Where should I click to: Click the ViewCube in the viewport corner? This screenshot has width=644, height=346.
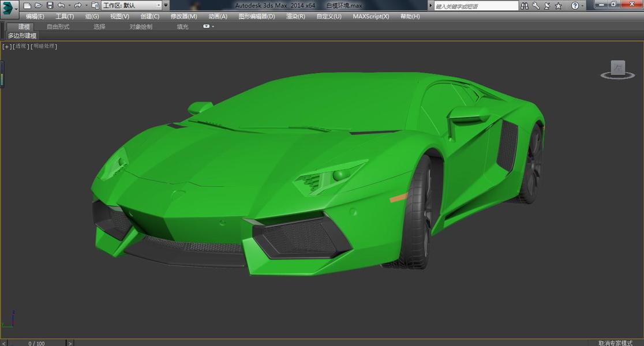pyautogui.click(x=617, y=67)
